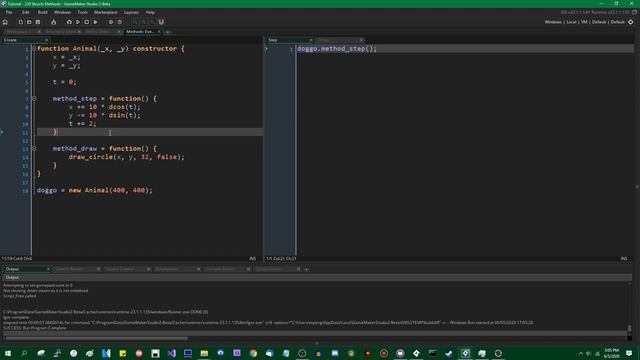Open Steam from the taskbar

pyautogui.click(x=449, y=353)
